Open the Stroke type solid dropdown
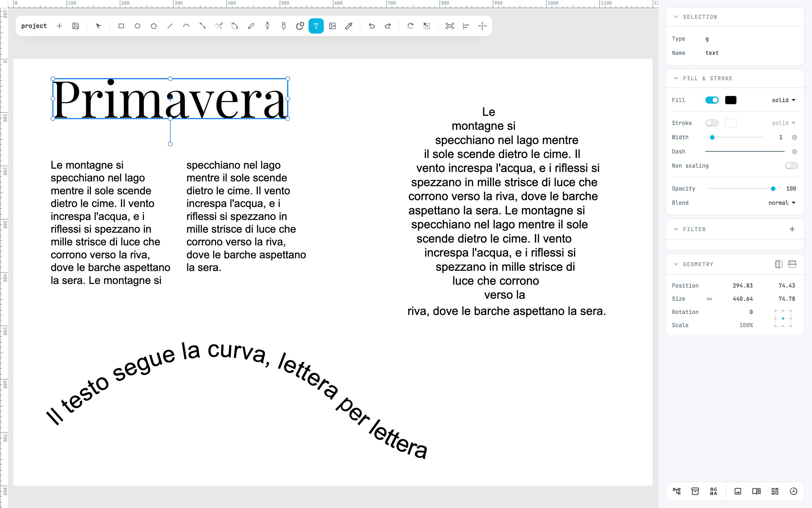Screen dimensions: 812x508 [x=784, y=123]
